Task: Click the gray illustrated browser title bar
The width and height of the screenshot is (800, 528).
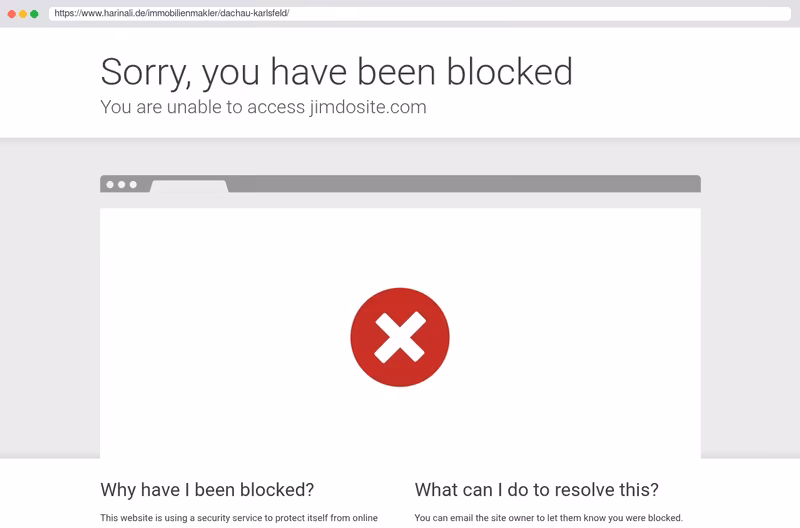Action: pyautogui.click(x=400, y=184)
